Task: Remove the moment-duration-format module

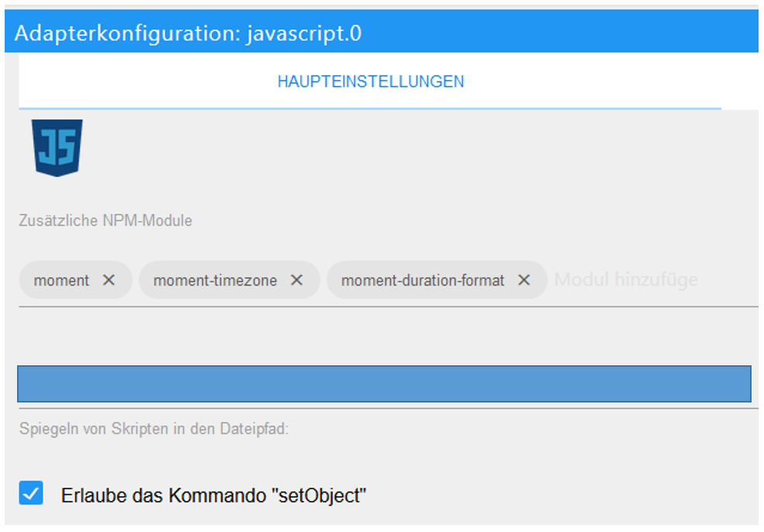Action: pyautogui.click(x=524, y=280)
